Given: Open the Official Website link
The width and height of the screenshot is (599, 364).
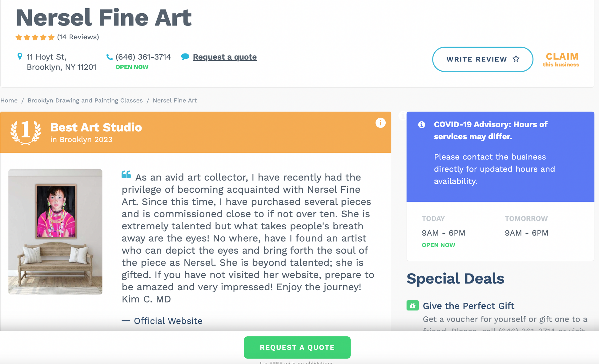Looking at the screenshot, I should 168,321.
